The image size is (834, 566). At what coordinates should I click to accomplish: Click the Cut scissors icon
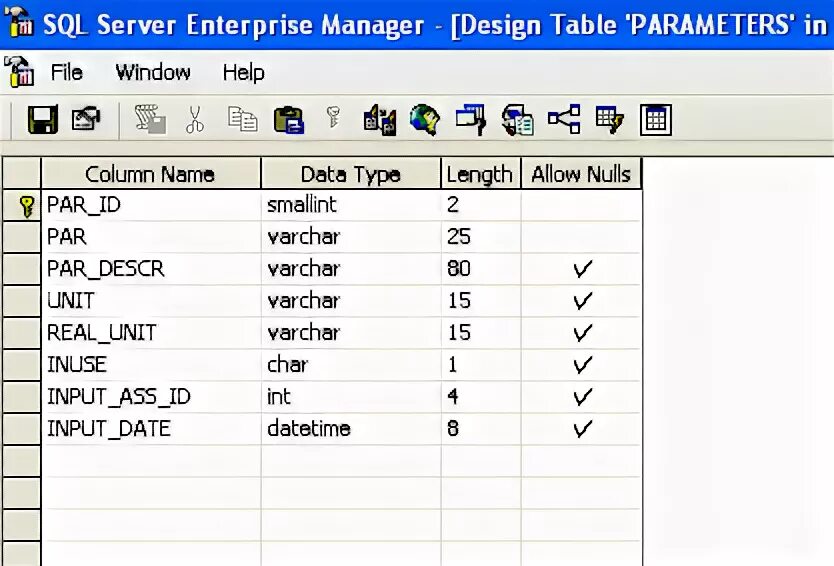pos(195,119)
